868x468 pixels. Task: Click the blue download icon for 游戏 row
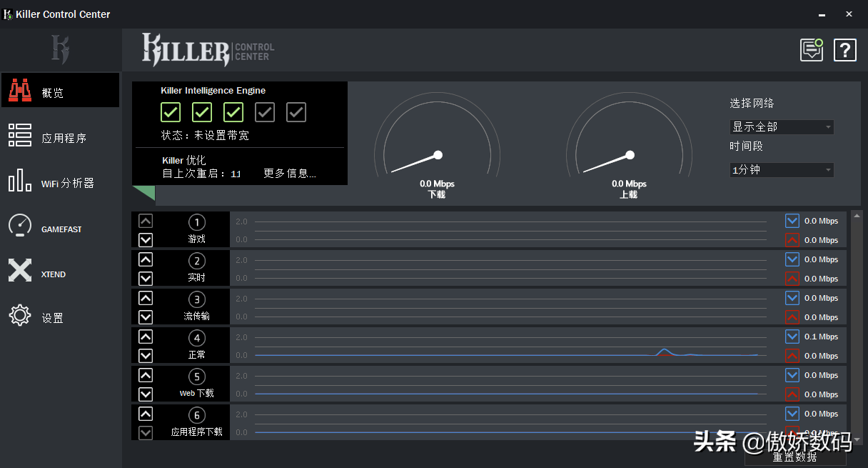click(x=792, y=221)
